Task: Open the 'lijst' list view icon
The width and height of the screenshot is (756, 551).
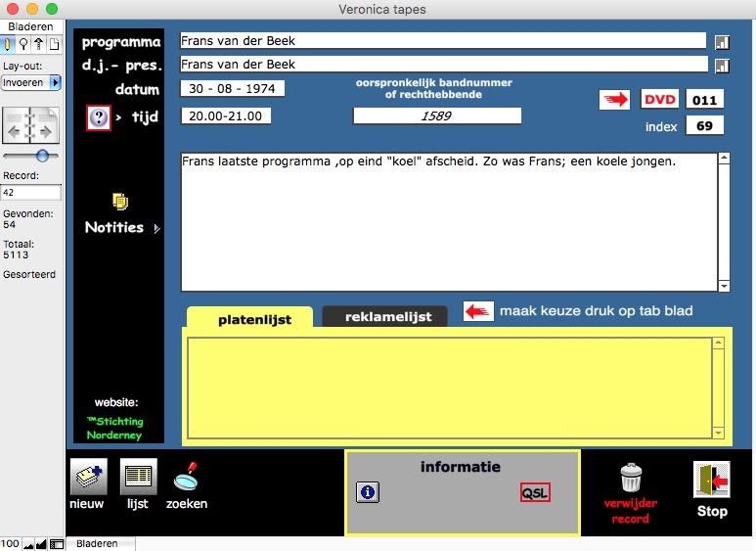Action: [x=138, y=477]
